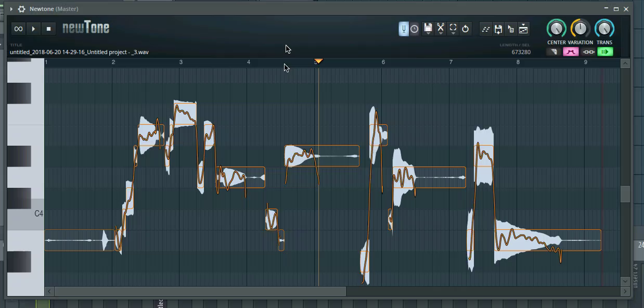
Task: Click the vertical scrollbar down arrow
Action: [625, 281]
